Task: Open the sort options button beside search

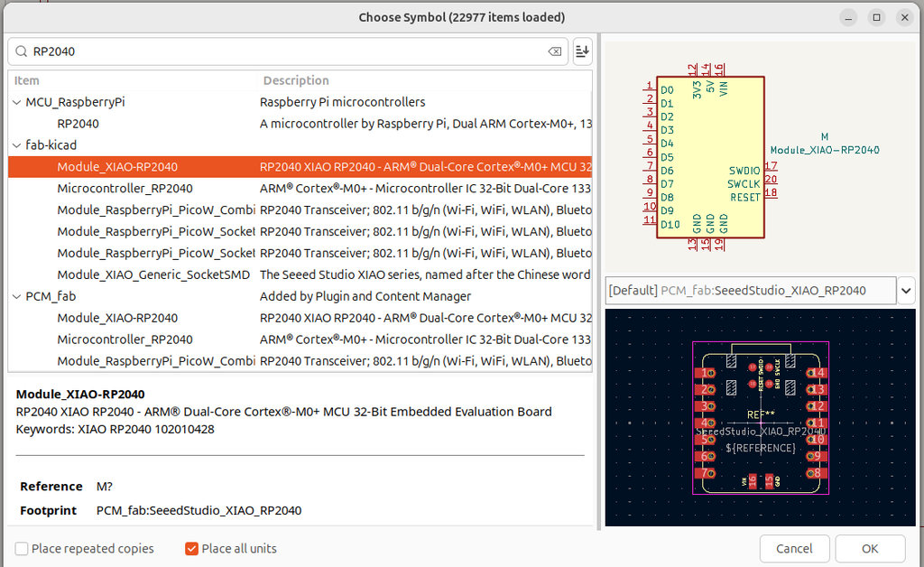Action: pyautogui.click(x=582, y=51)
